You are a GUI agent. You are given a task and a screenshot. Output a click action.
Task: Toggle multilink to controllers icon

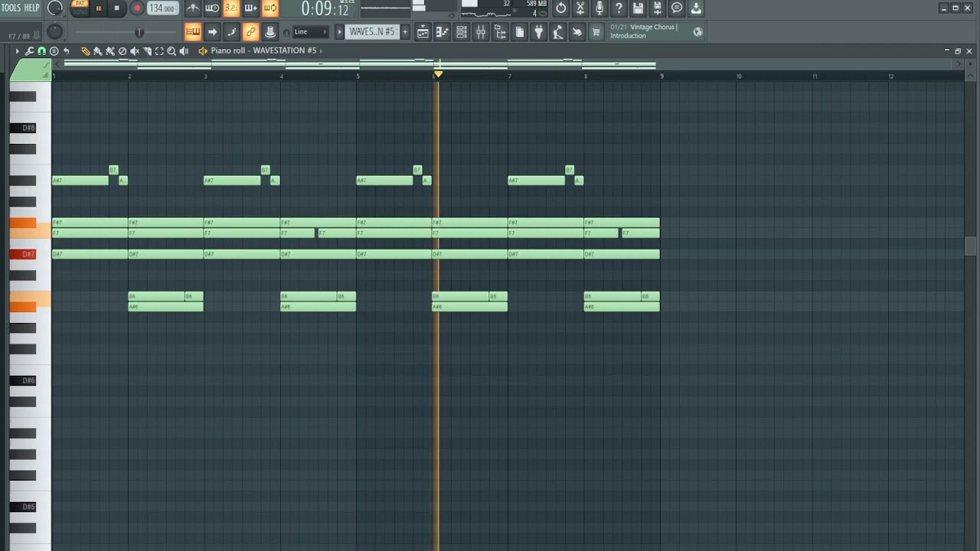pyautogui.click(x=250, y=32)
